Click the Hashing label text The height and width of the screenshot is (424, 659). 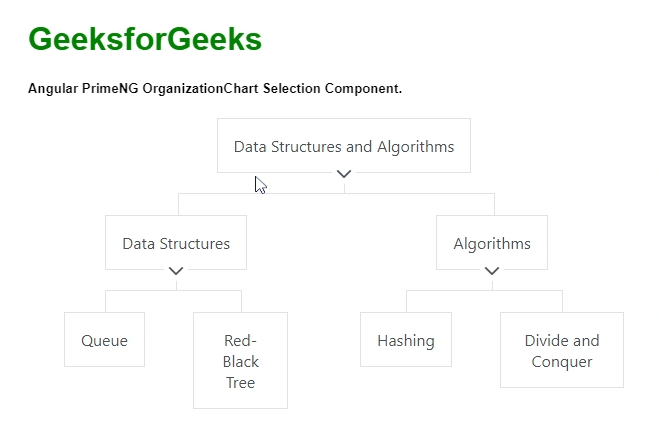tap(406, 341)
